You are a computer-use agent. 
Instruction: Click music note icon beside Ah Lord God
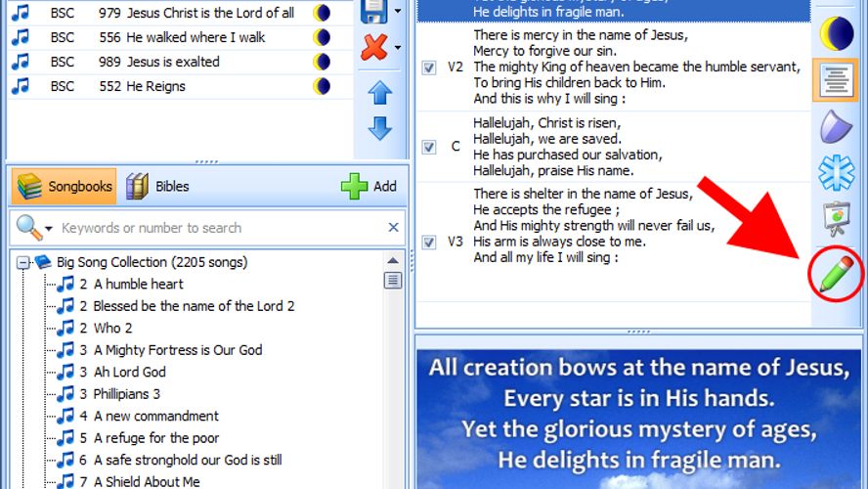click(65, 372)
